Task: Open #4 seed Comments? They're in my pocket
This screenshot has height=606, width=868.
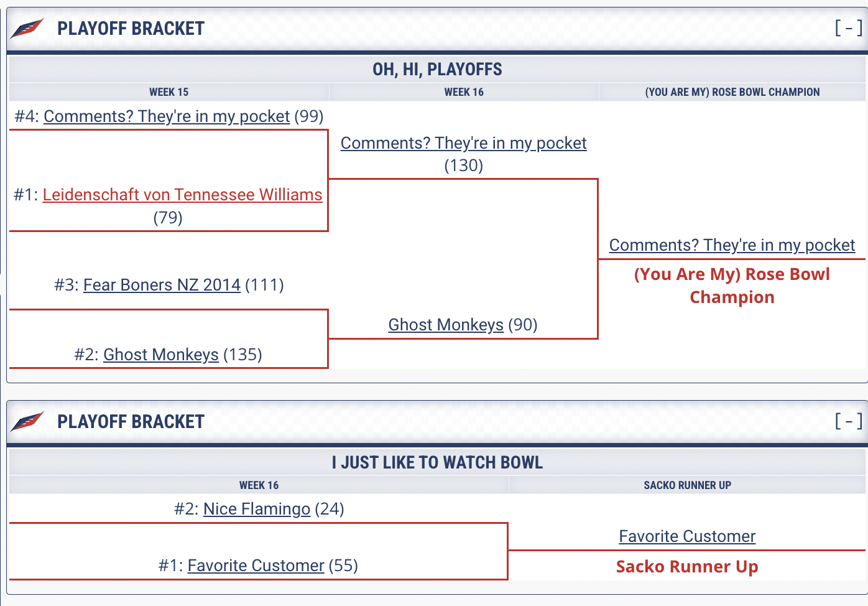Action: (x=167, y=116)
